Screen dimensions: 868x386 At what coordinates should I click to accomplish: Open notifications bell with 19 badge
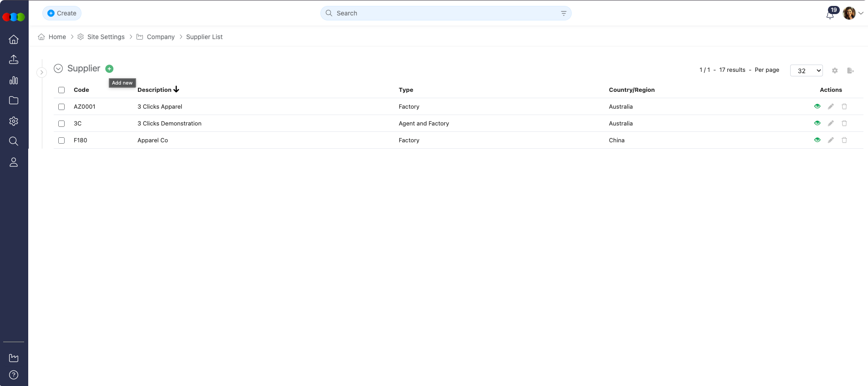[830, 15]
